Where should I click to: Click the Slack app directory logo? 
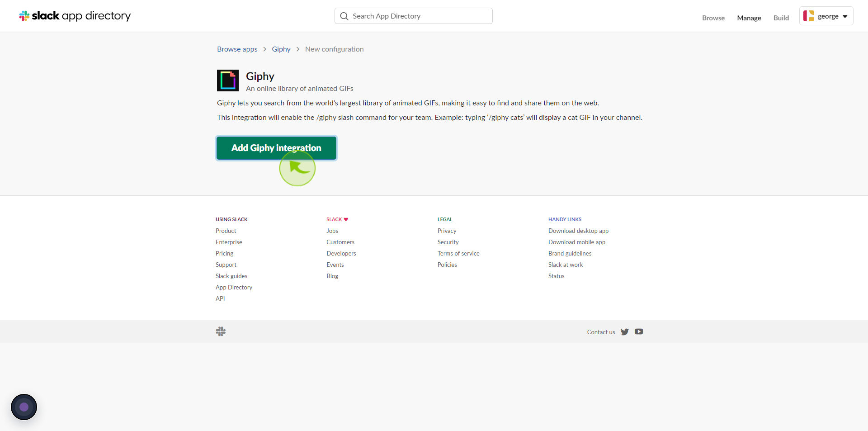(75, 16)
